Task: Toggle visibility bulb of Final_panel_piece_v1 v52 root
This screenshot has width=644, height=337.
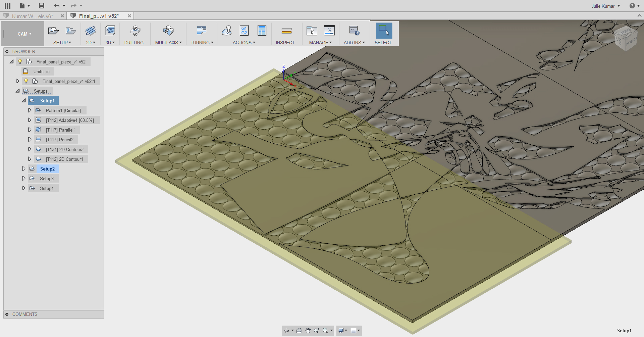Action: tap(20, 62)
